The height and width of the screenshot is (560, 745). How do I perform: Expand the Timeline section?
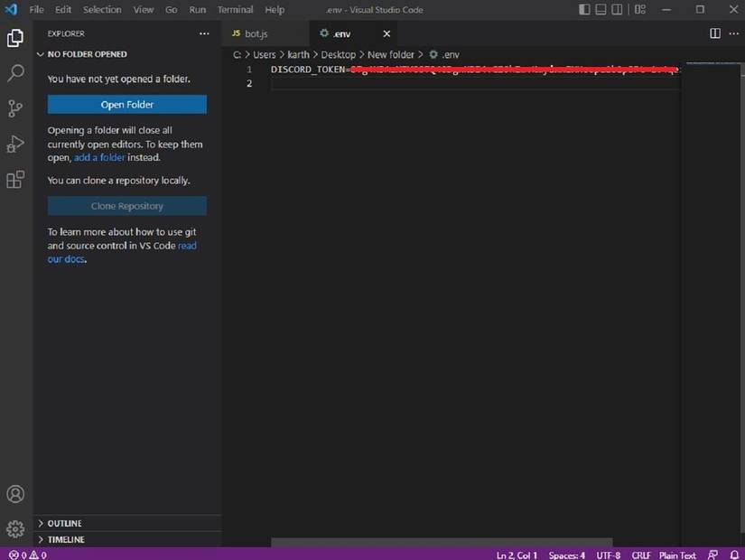[x=65, y=539]
